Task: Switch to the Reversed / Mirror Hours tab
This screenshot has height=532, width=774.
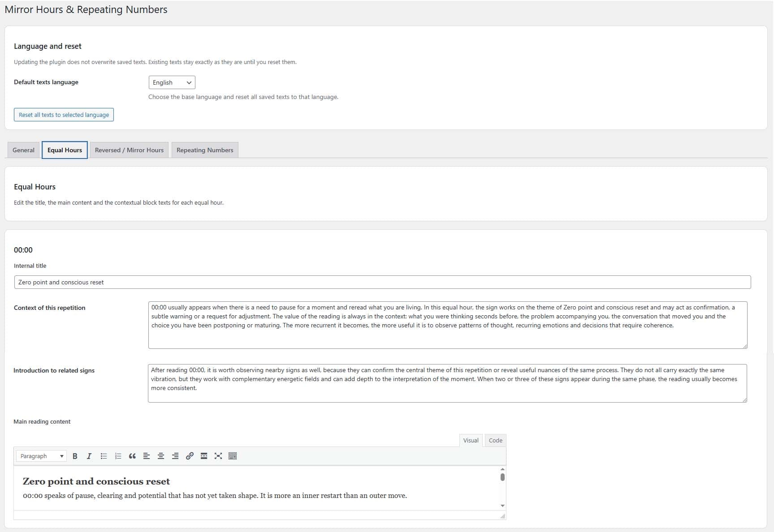Action: 129,150
